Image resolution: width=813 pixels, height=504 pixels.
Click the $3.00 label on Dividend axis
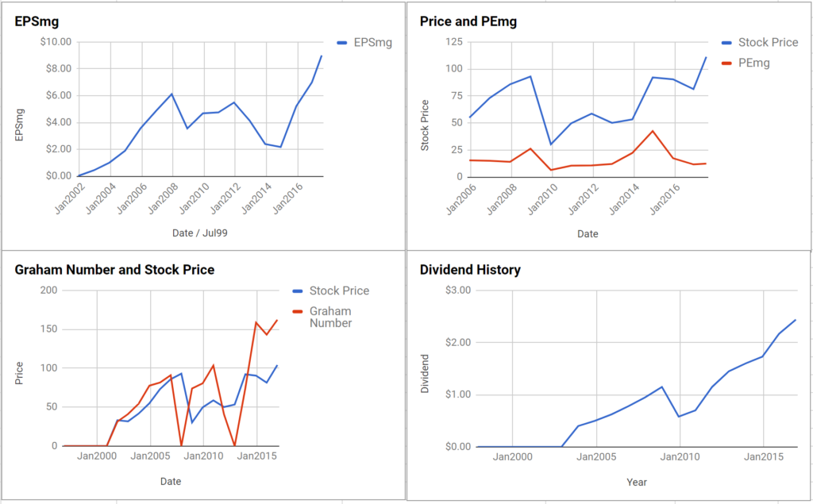[x=458, y=290]
